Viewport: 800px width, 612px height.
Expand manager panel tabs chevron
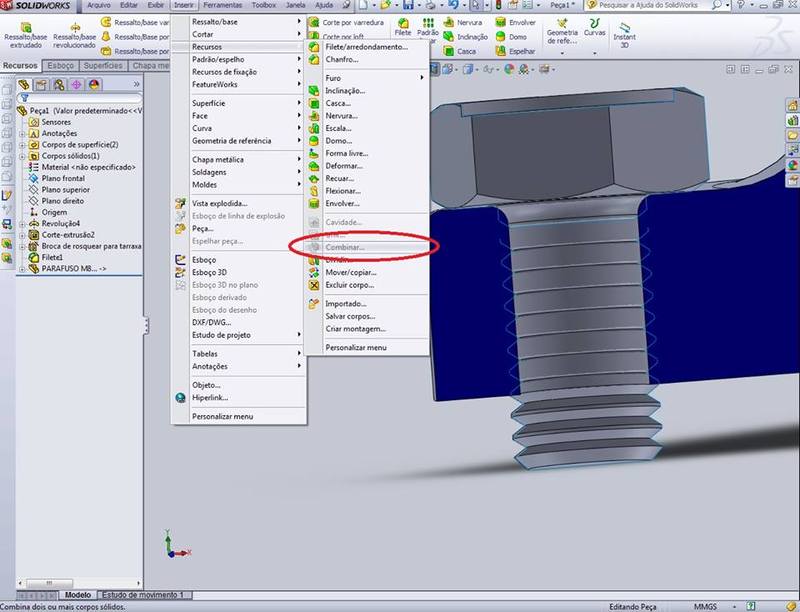[136, 84]
